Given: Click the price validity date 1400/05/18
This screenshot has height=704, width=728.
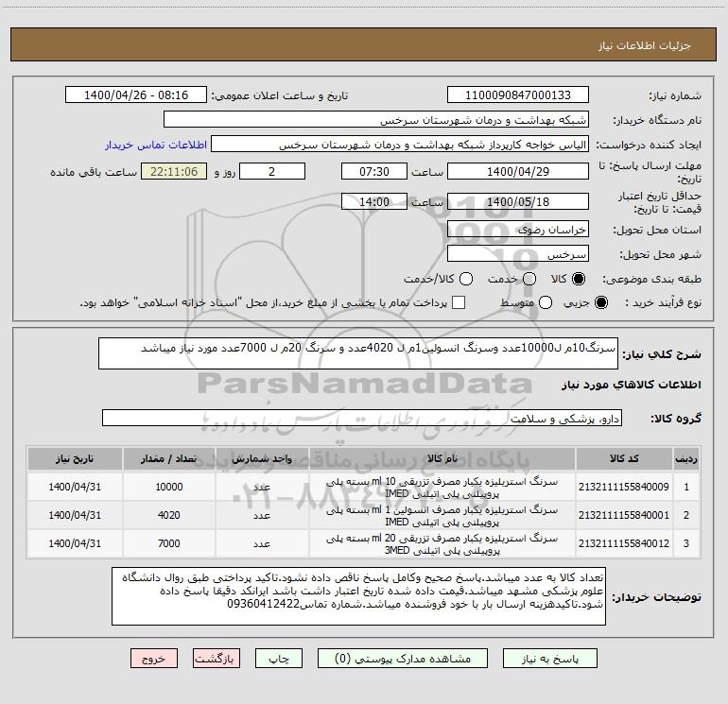Looking at the screenshot, I should pyautogui.click(x=518, y=201).
